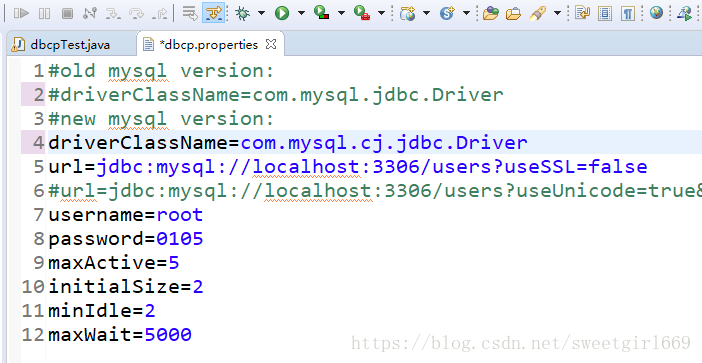Toggle Use Step Filters button
Screen dimensions: 702x363
[x=213, y=13]
